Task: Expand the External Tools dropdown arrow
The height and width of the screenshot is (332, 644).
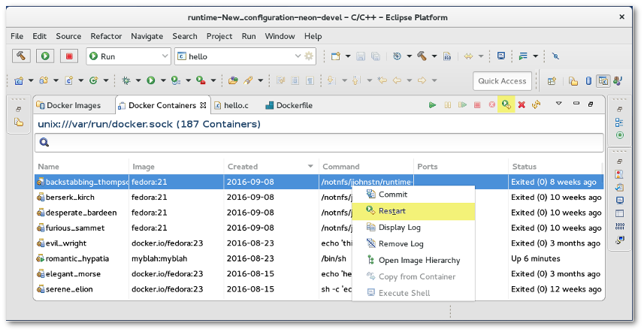Action: tap(213, 80)
